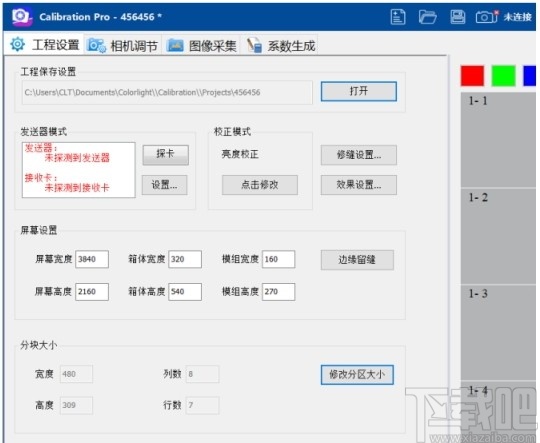The height and width of the screenshot is (443, 540).
Task: Click the camera connection icon
Action: tap(487, 17)
